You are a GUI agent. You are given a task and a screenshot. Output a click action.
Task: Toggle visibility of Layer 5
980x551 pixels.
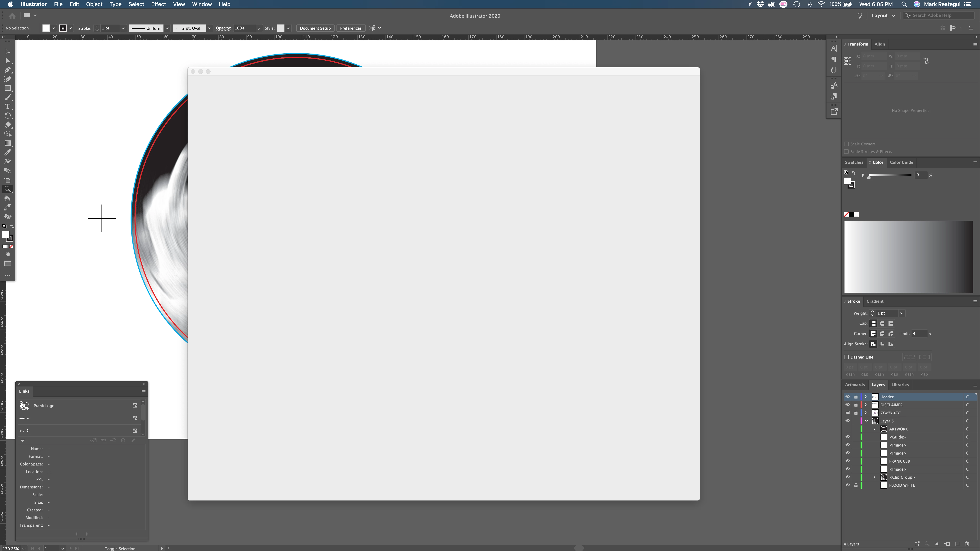tap(848, 421)
